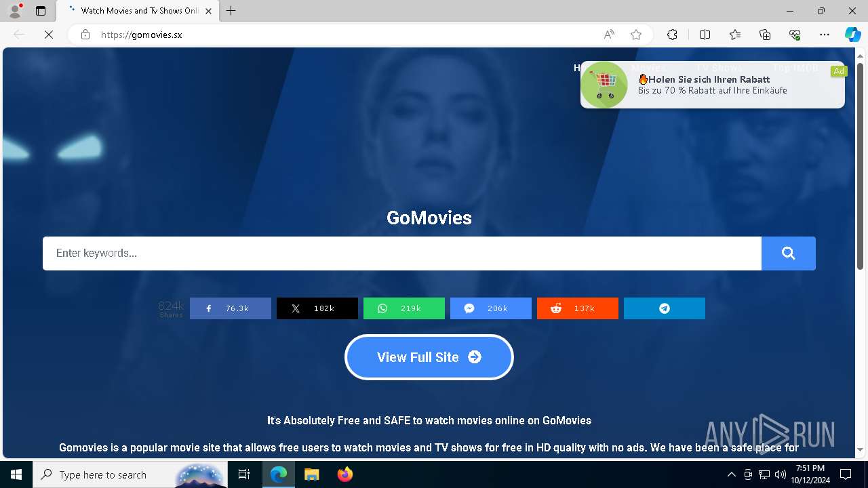Toggle split screen view

point(705,35)
